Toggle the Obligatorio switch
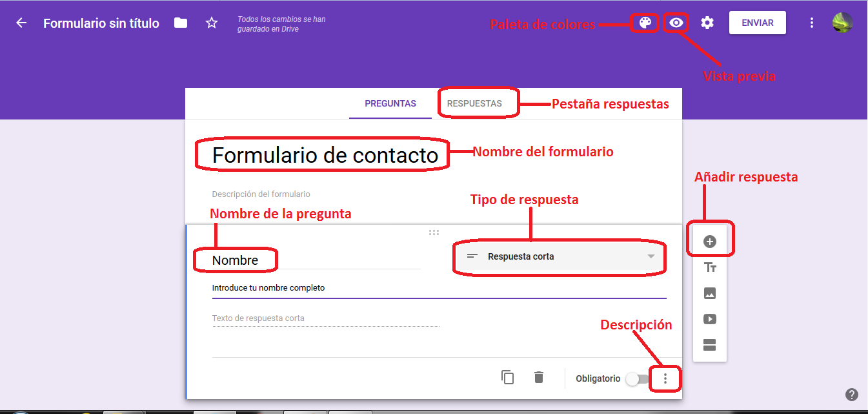Image resolution: width=868 pixels, height=414 pixels. coord(638,379)
